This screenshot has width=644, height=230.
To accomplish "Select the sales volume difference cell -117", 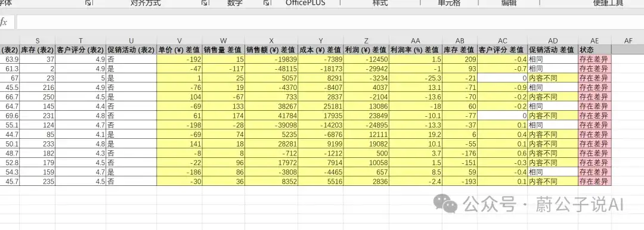I will [x=224, y=69].
